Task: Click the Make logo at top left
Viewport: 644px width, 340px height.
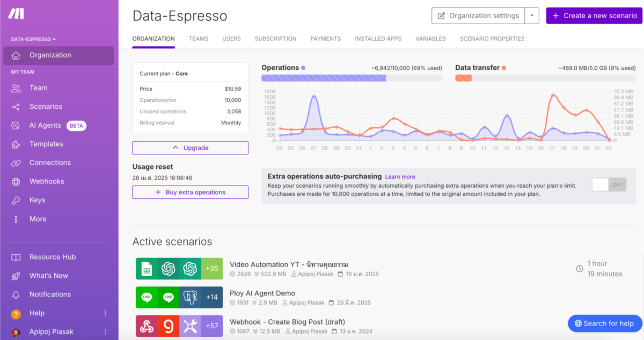Action: point(16,14)
